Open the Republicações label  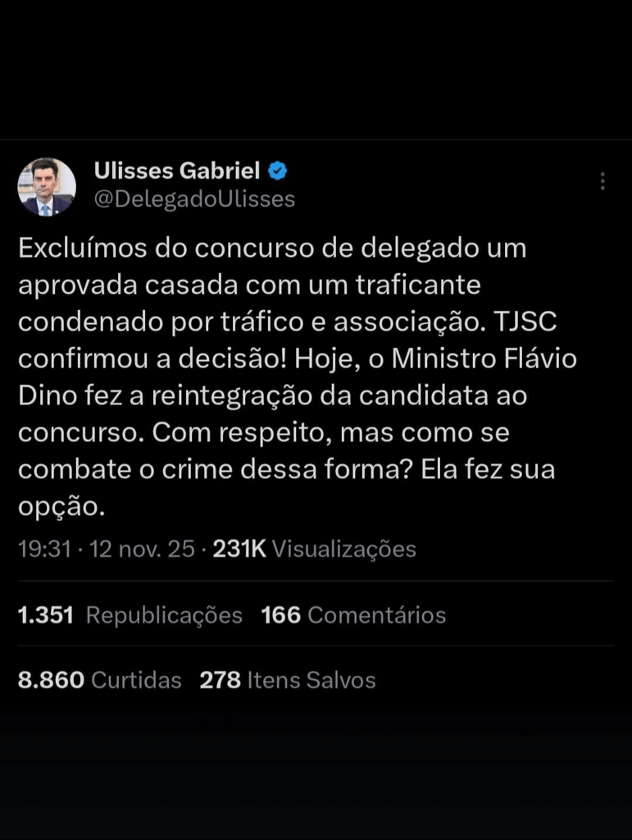coord(164,615)
